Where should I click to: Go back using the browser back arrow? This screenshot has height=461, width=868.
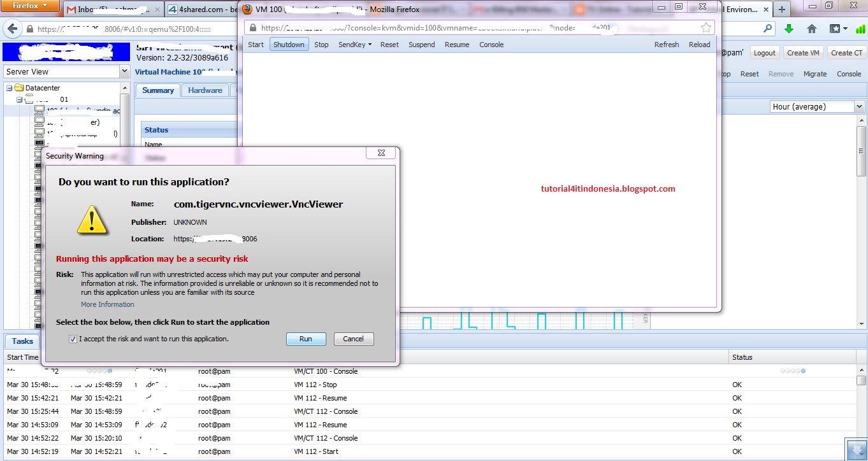[11, 29]
